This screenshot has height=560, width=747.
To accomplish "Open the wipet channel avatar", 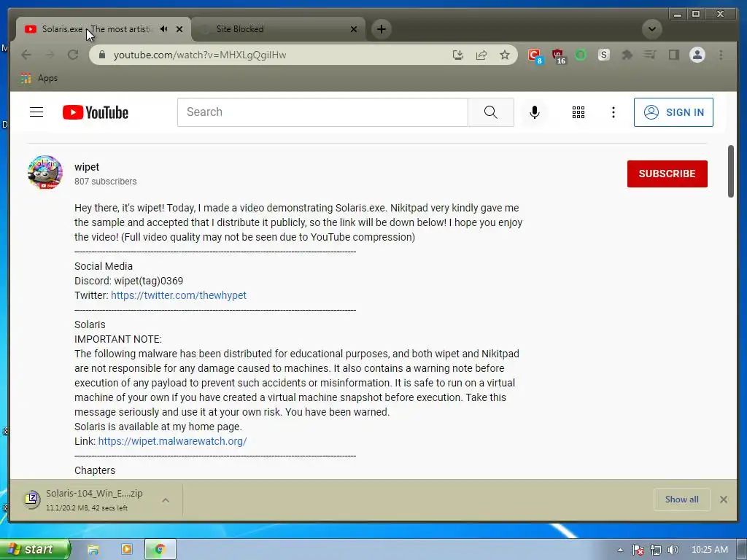I will (45, 172).
